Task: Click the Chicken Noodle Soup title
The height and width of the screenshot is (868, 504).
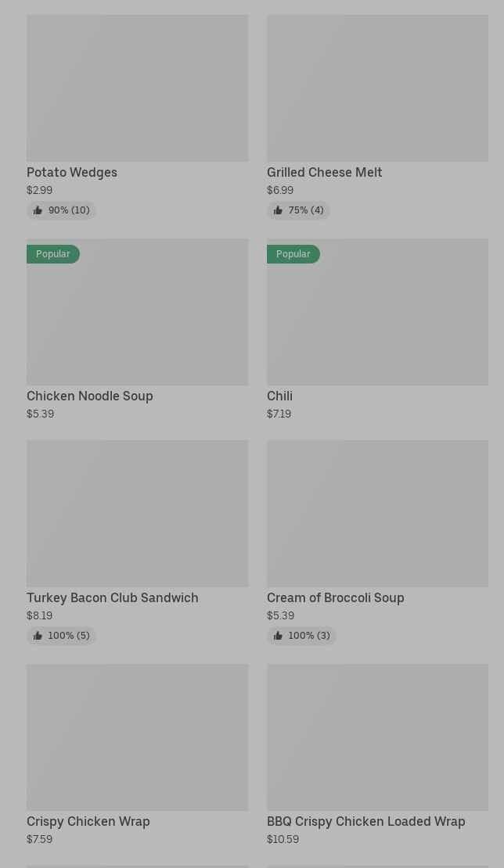Action: point(90,396)
